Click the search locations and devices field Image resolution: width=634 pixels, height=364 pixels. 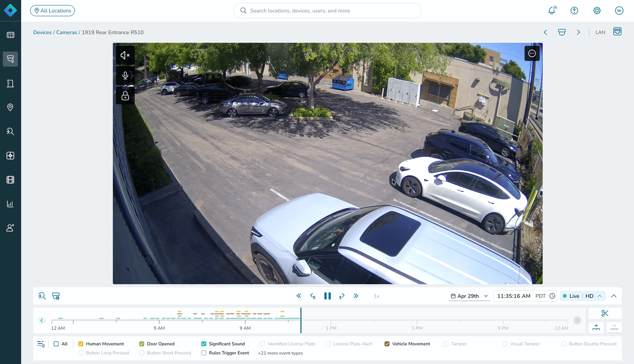click(x=327, y=11)
